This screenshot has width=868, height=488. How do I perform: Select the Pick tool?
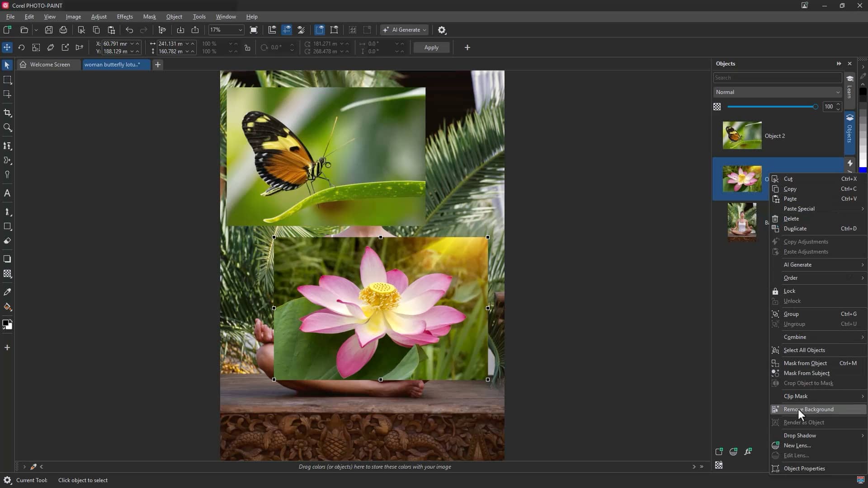(x=7, y=65)
